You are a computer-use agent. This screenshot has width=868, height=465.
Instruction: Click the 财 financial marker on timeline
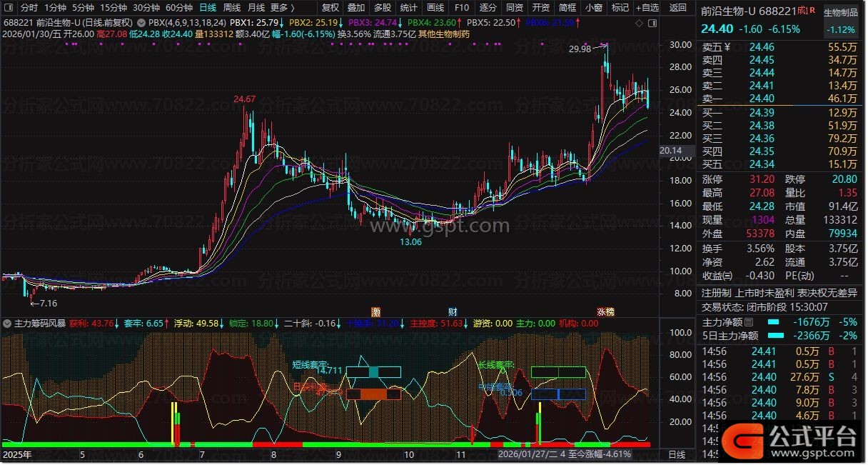click(x=453, y=312)
